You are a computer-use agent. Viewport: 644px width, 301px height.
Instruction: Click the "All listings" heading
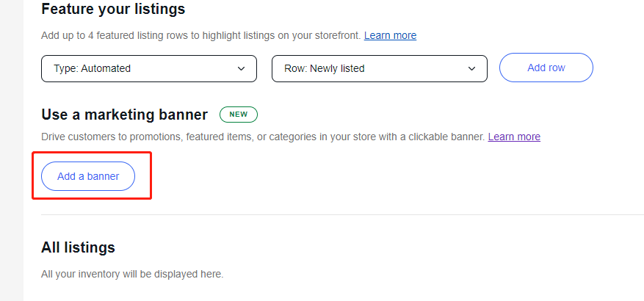(x=78, y=247)
